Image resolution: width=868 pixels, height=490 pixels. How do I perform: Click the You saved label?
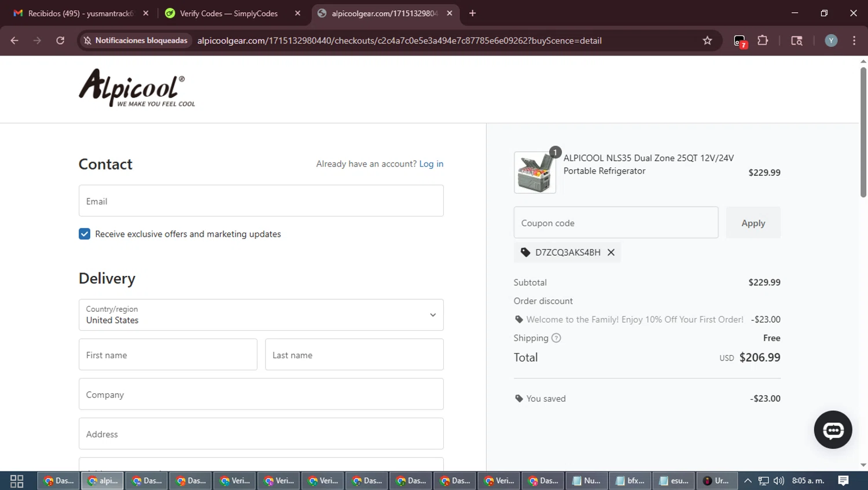[x=546, y=399]
